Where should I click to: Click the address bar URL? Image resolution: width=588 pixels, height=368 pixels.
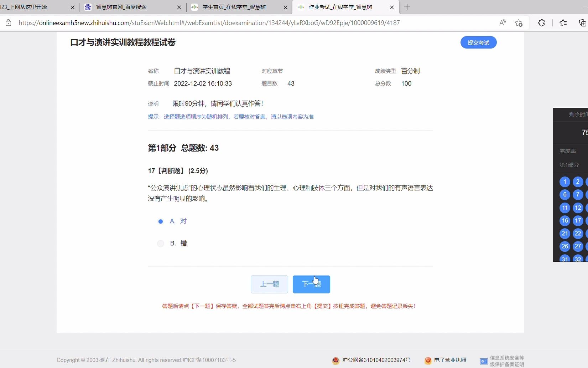[x=209, y=23]
